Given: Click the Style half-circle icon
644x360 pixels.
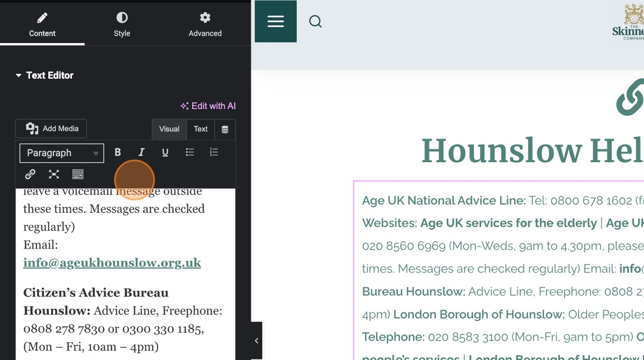Looking at the screenshot, I should pos(122,17).
